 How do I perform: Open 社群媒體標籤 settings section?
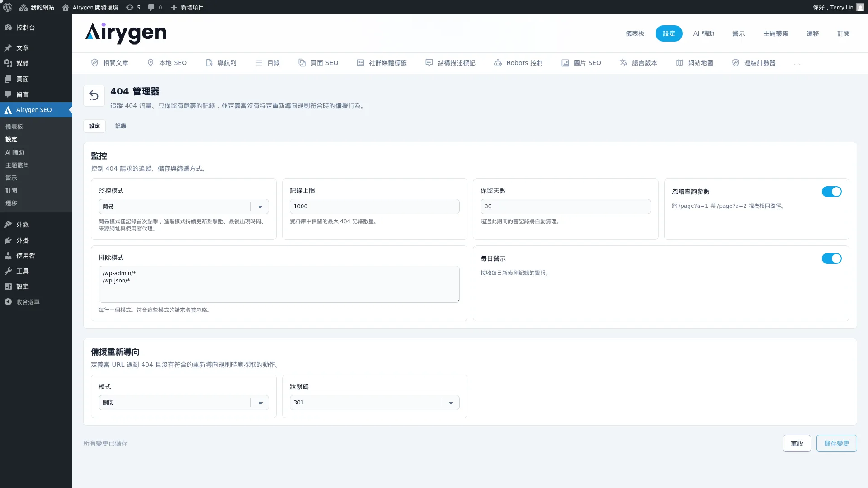tap(382, 63)
